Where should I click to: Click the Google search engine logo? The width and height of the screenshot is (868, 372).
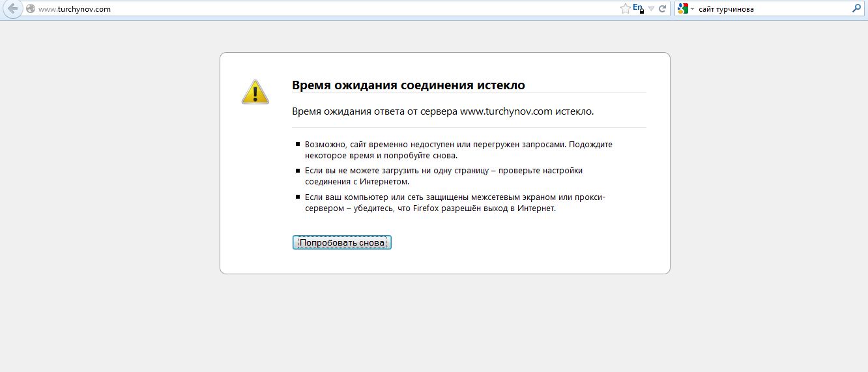coord(682,9)
